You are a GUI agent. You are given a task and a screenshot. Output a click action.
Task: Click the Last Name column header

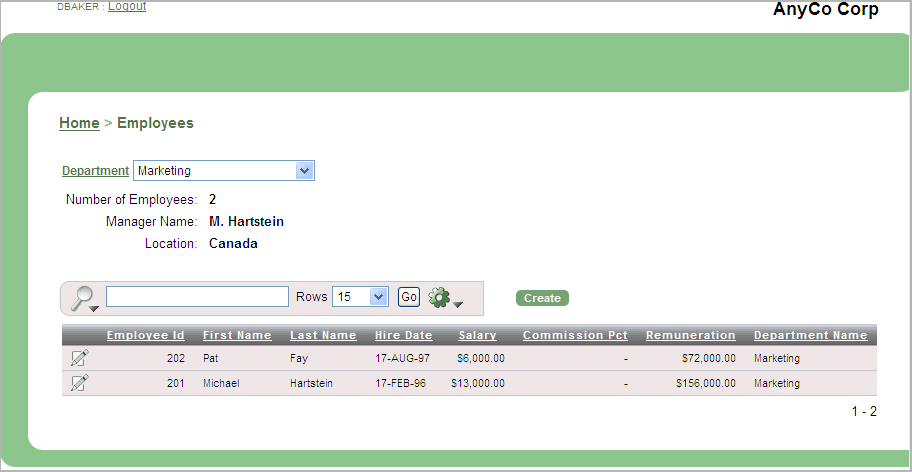(x=323, y=335)
